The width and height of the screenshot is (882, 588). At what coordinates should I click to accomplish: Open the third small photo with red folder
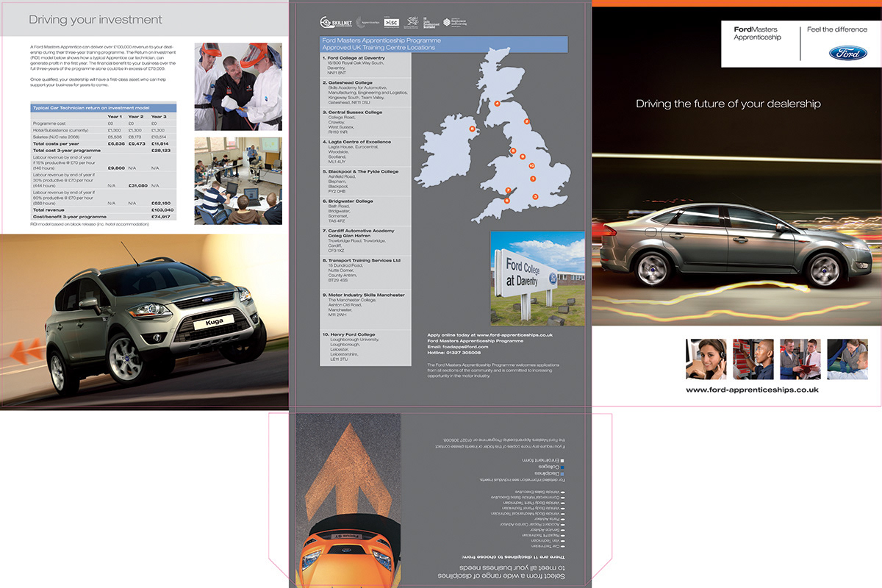pos(800,359)
